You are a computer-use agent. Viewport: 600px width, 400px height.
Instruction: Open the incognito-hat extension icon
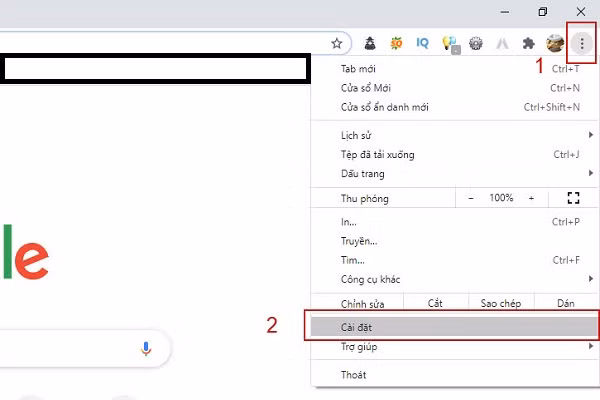tap(370, 43)
